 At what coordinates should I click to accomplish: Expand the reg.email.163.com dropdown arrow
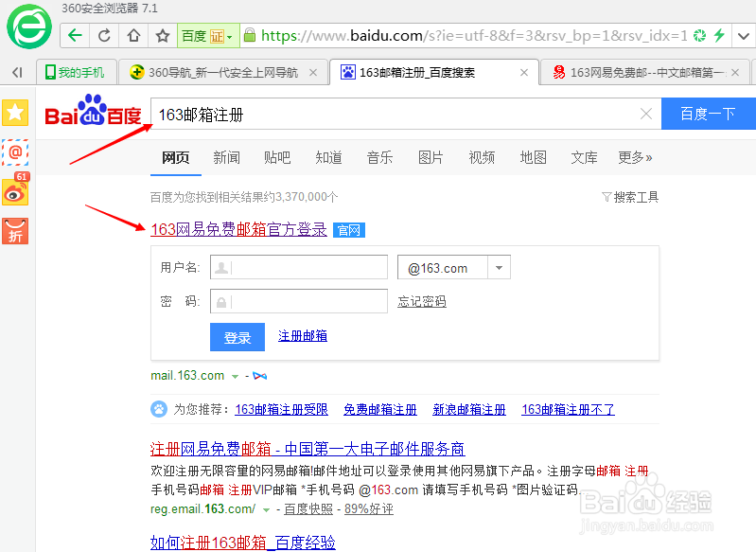pyautogui.click(x=266, y=510)
